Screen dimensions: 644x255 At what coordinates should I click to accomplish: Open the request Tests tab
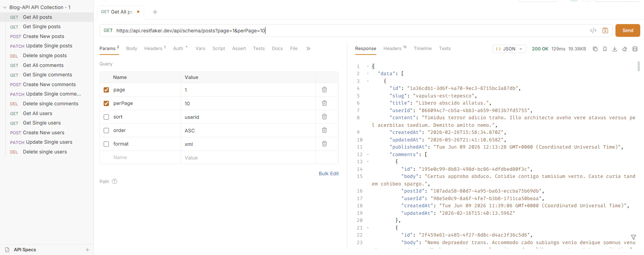coord(259,49)
